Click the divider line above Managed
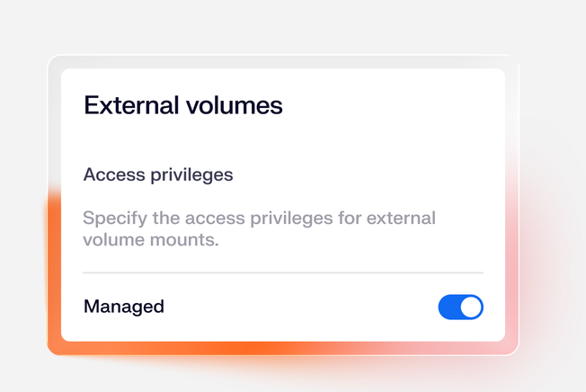This screenshot has height=392, width=586. pyautogui.click(x=282, y=272)
